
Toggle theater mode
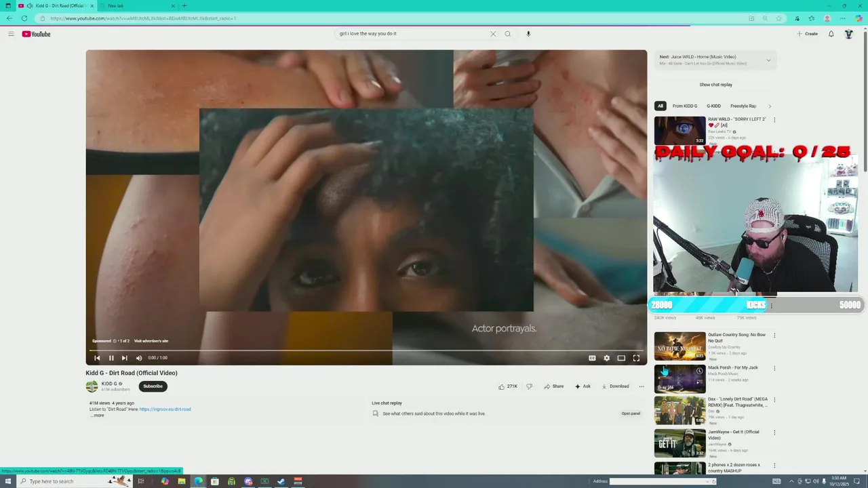[x=621, y=358]
